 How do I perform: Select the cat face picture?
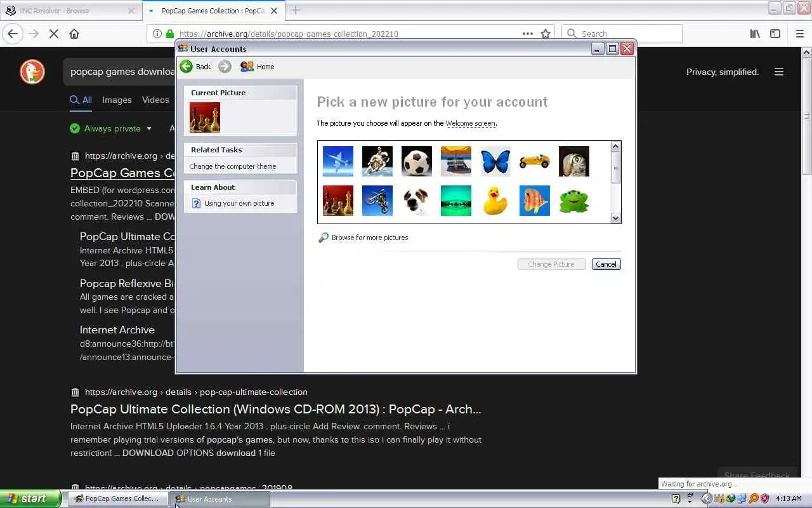[x=574, y=161]
